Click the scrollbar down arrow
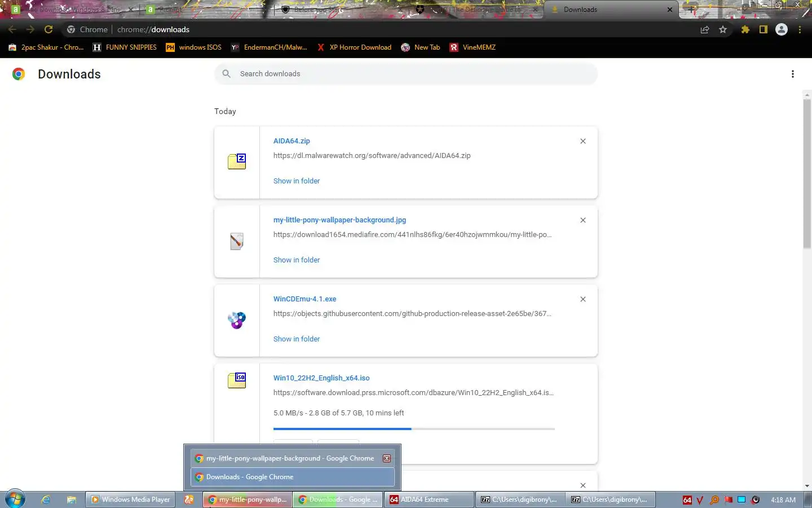The height and width of the screenshot is (508, 812). click(807, 486)
